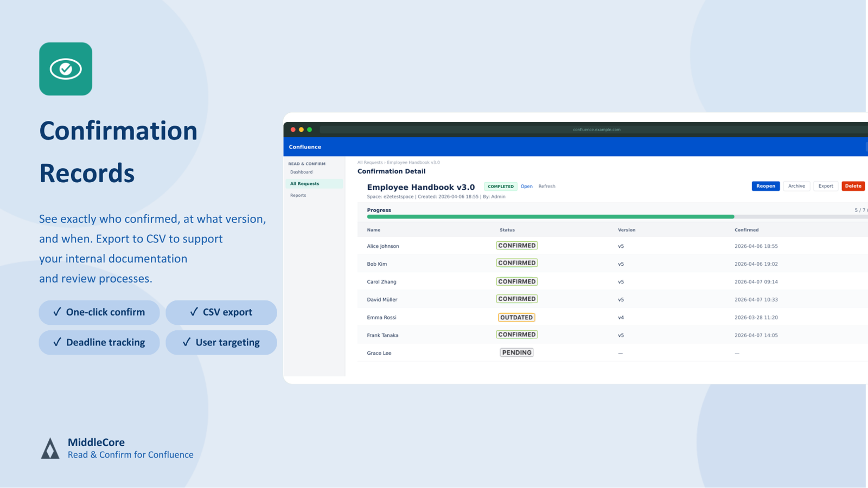This screenshot has height=488, width=868.
Task: Click Grace Lee's PENDING badge
Action: [516, 352]
